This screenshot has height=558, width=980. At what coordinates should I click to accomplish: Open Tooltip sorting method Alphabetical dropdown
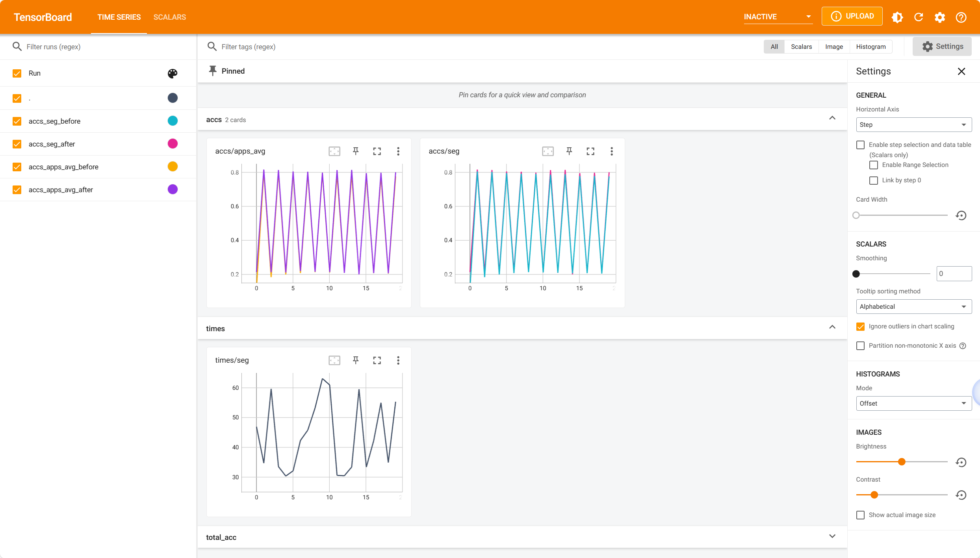[913, 307]
